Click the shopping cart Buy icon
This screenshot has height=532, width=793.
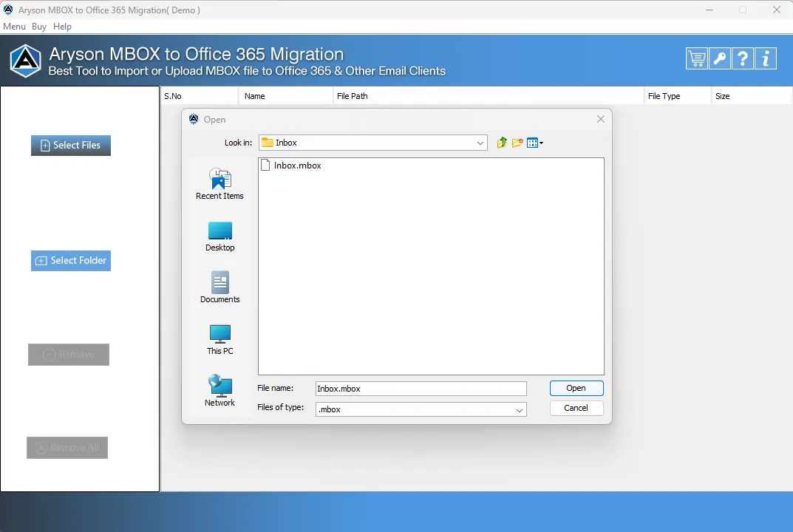(x=696, y=58)
